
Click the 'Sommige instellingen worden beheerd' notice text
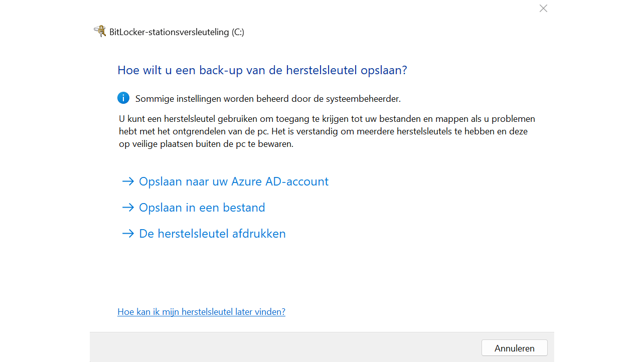268,99
